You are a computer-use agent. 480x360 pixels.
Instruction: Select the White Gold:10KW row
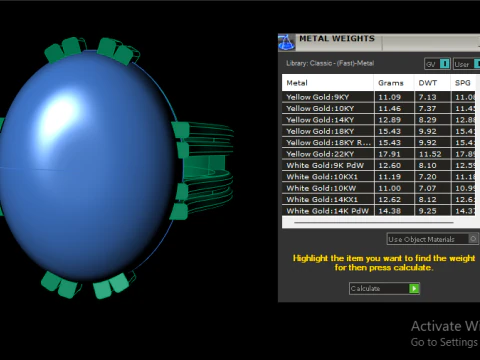coord(379,188)
